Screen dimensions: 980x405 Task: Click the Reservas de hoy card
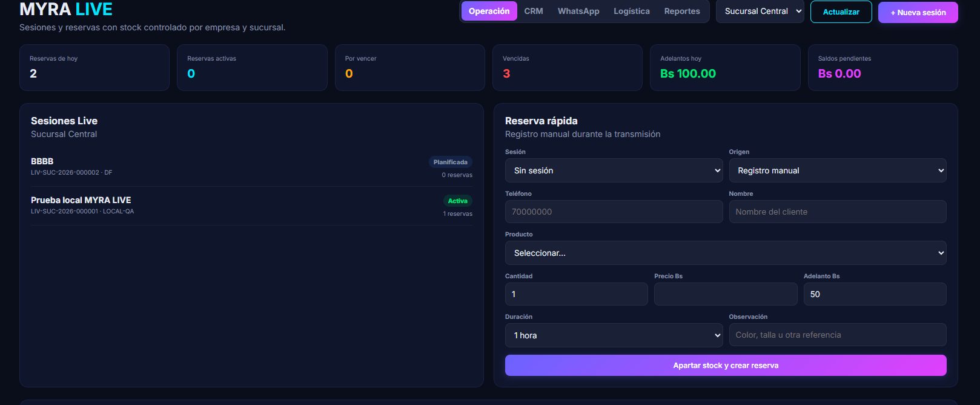point(94,67)
